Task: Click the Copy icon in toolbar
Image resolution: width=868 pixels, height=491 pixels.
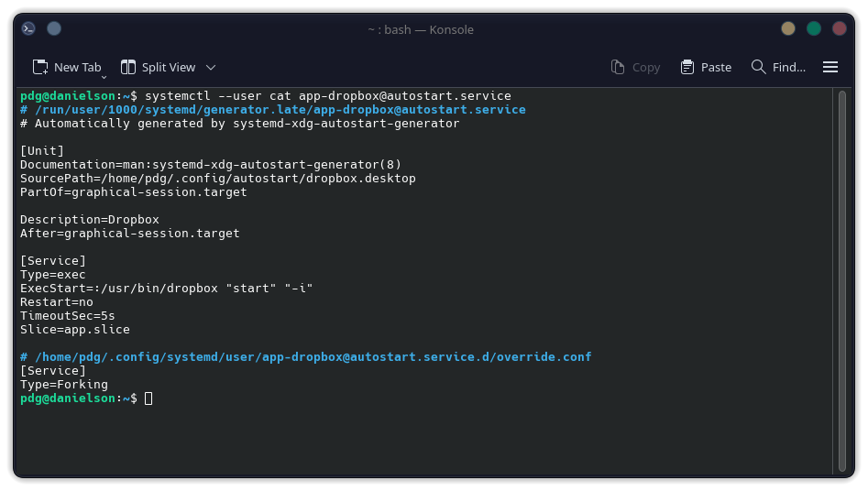Action: click(618, 67)
